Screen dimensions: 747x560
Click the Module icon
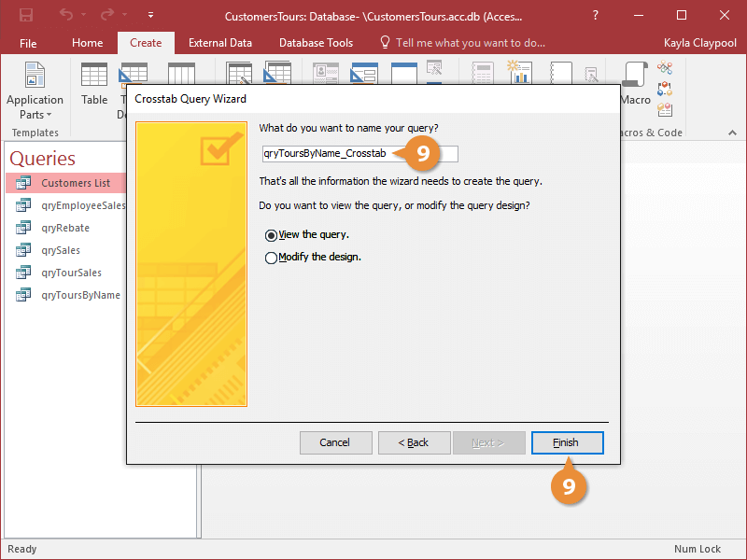coord(665,67)
